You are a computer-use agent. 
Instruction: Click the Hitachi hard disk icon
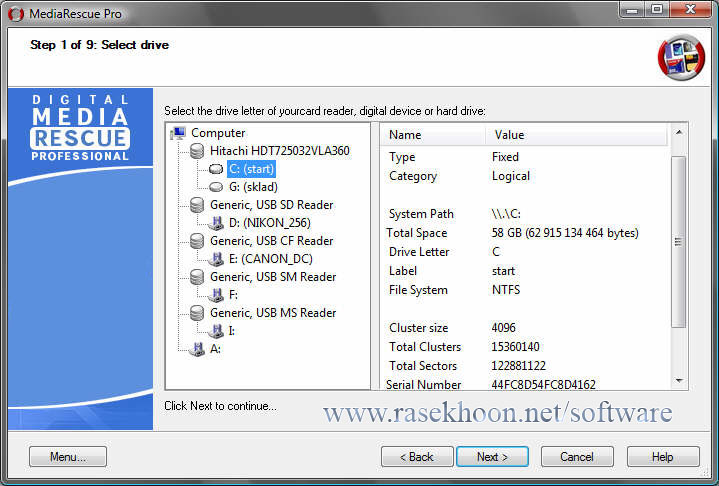click(197, 151)
